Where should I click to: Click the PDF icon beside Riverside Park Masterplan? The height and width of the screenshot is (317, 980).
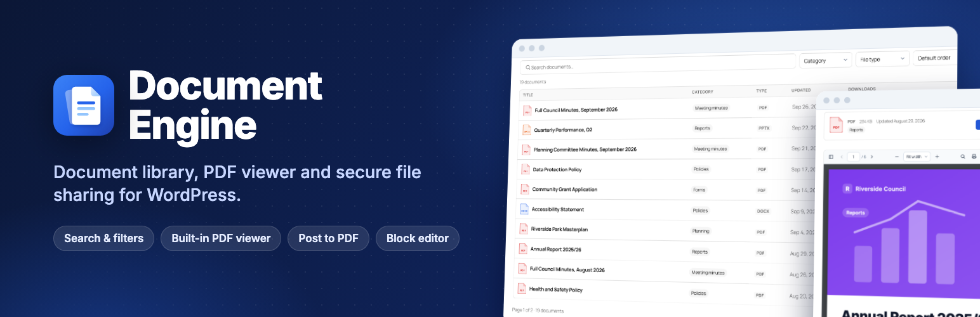(x=523, y=229)
